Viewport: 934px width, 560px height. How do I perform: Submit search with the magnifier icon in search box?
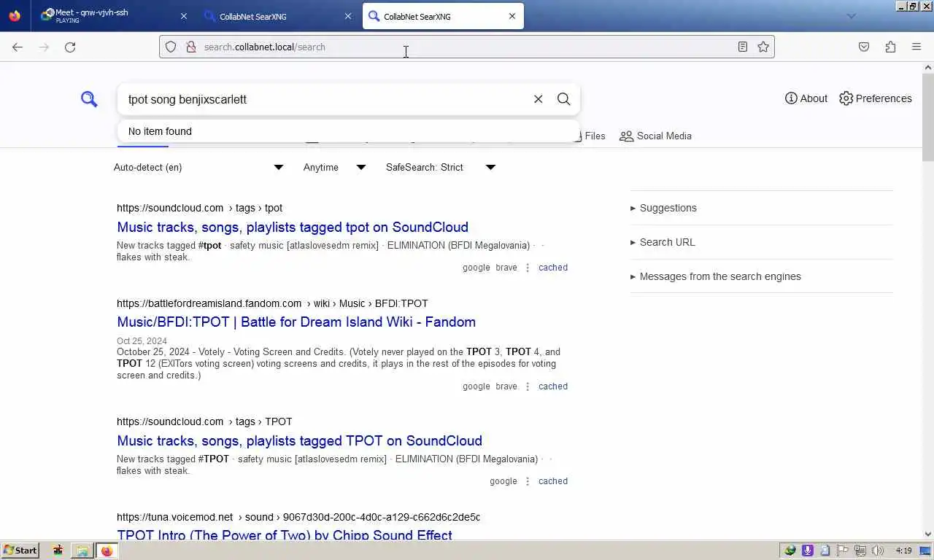(563, 99)
